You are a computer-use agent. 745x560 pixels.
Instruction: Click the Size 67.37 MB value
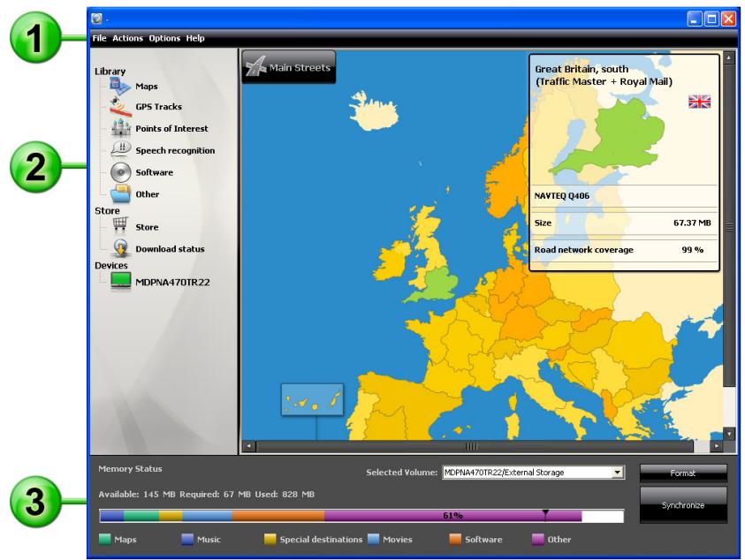(x=692, y=223)
